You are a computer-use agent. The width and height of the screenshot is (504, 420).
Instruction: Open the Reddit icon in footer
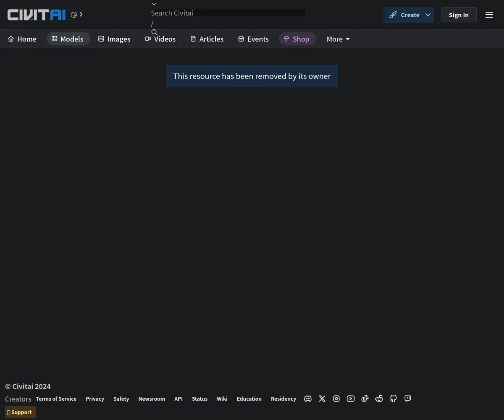[379, 399]
